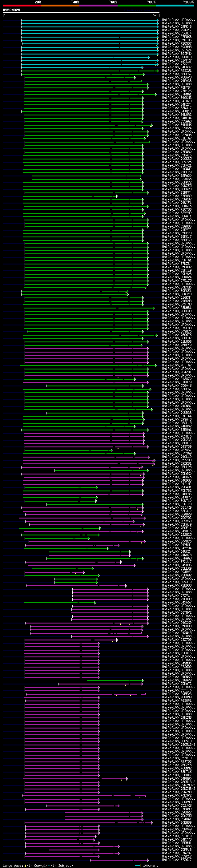
Task: Select the UniRef100_Q7K126 label
Action: [177, 91]
